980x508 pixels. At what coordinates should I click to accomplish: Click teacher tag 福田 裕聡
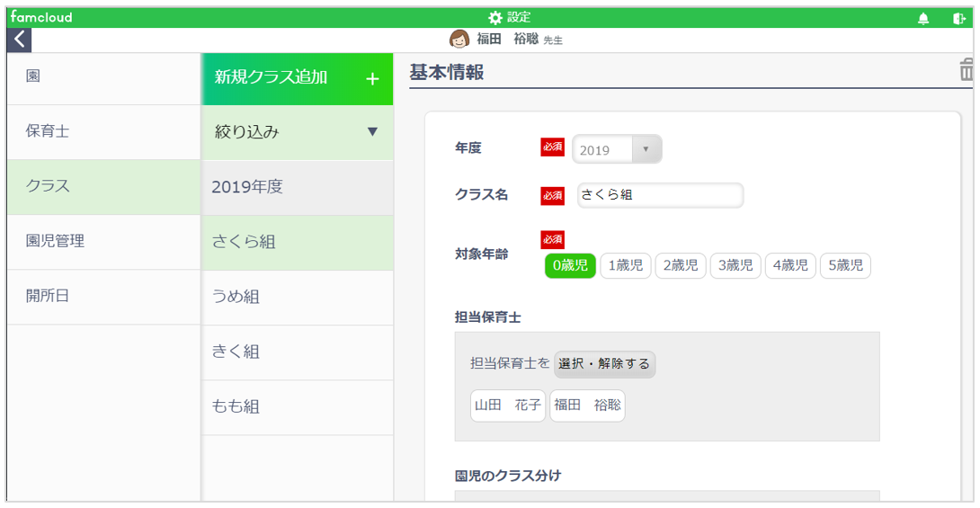pyautogui.click(x=587, y=406)
